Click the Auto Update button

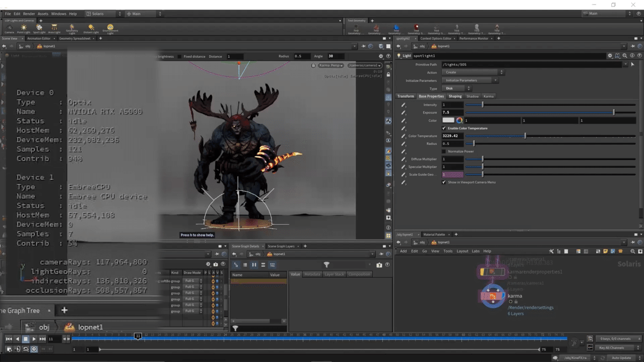click(621, 358)
